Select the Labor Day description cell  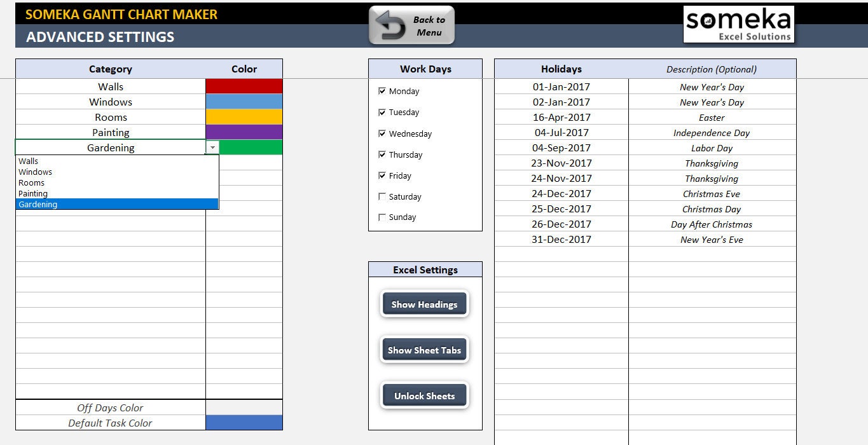(x=712, y=147)
